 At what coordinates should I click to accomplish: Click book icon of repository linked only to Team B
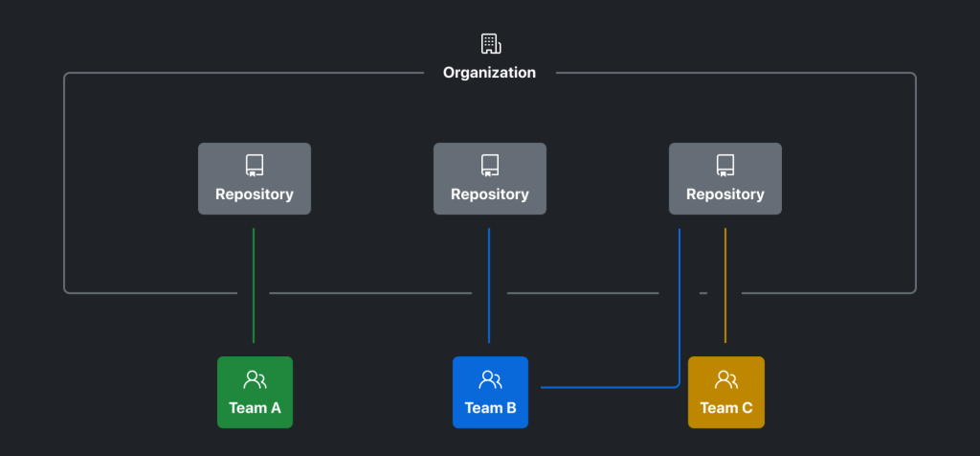490,166
